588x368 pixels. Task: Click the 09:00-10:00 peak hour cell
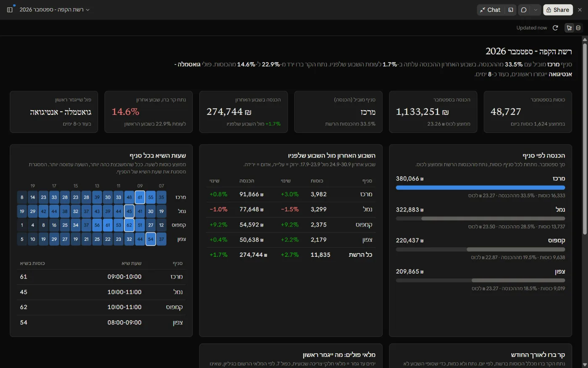click(124, 277)
